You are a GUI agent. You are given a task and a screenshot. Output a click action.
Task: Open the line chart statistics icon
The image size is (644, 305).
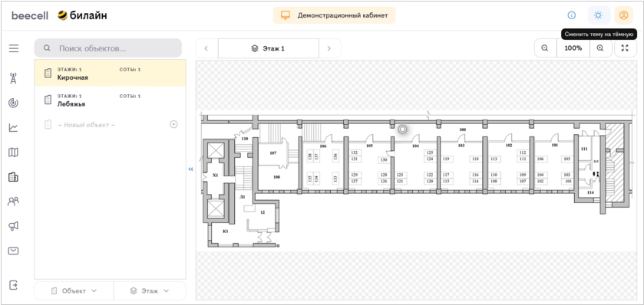(14, 127)
